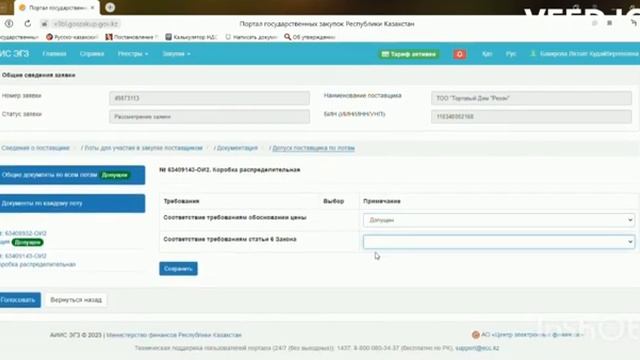This screenshot has height=360, width=640.
Task: Click the АИС ЭГЗ logo
Action: [x=14, y=53]
